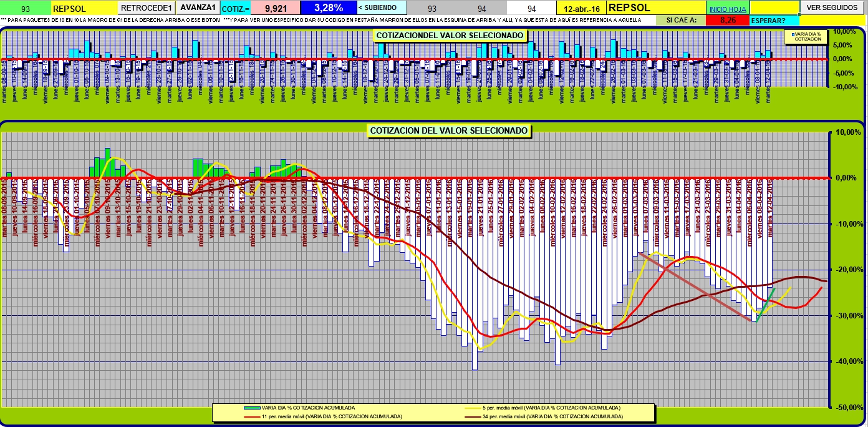Select the large REPSOL cell next to the date
Screen dimensions: 868x427
click(x=656, y=8)
